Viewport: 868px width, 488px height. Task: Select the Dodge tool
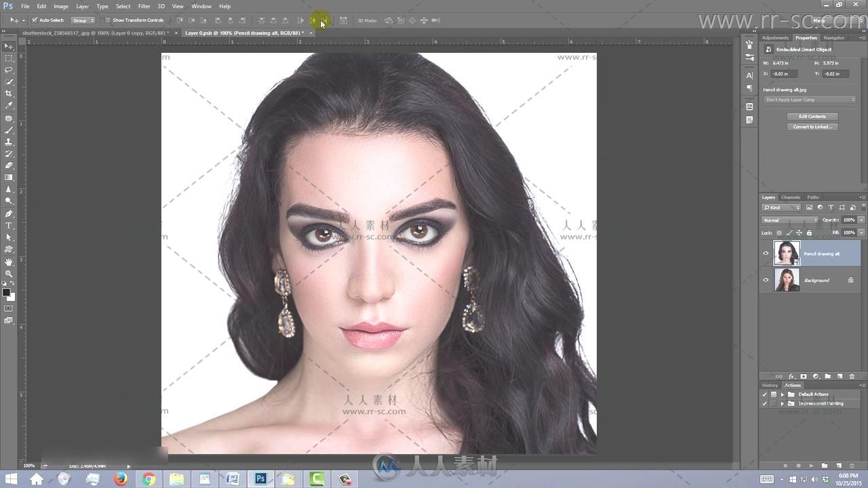click(9, 201)
